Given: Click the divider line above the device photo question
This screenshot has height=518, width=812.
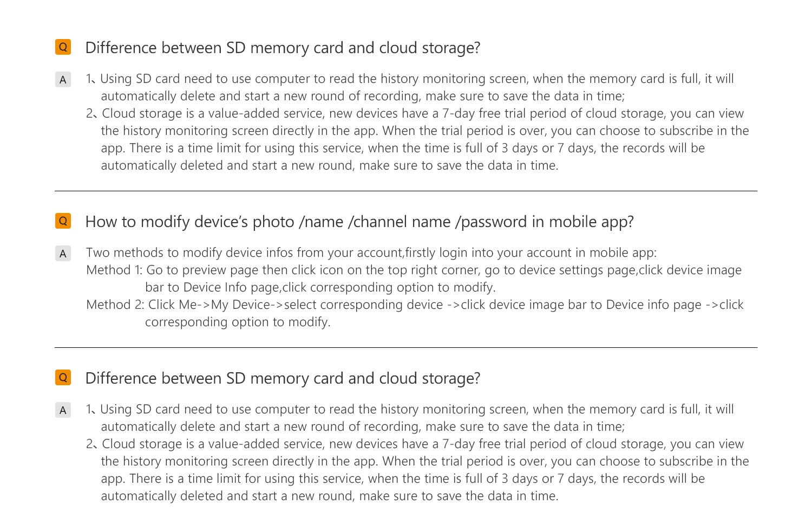Looking at the screenshot, I should tap(406, 191).
